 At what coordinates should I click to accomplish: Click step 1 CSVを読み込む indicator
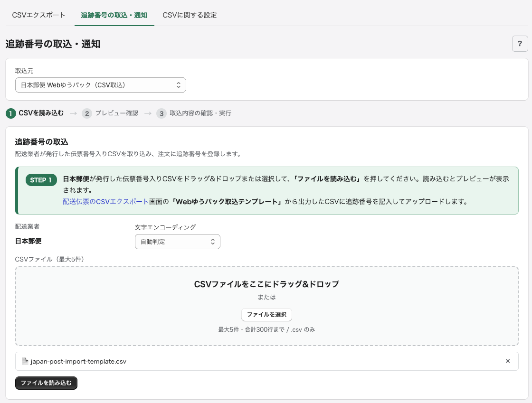point(35,113)
